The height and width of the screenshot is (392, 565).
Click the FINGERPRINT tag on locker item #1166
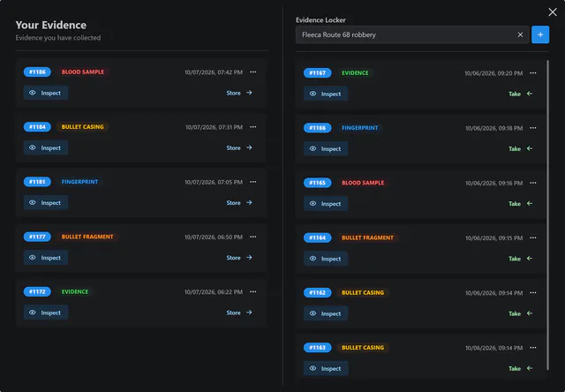(x=360, y=127)
